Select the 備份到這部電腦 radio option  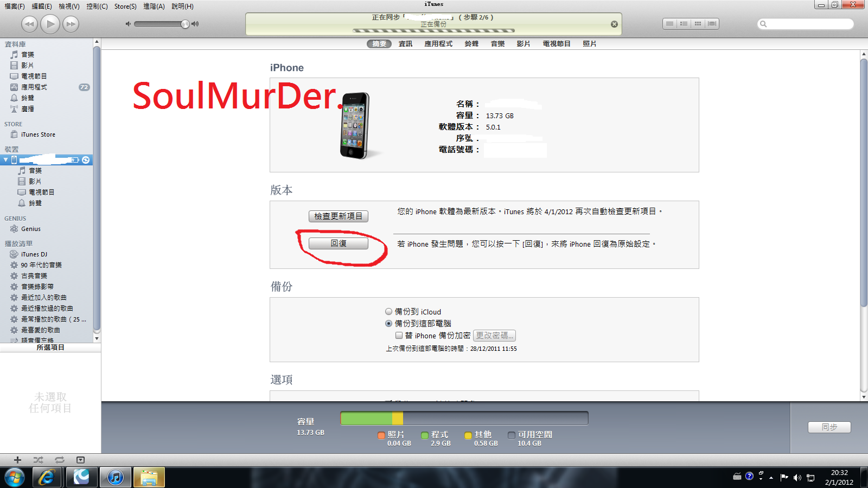pyautogui.click(x=388, y=324)
